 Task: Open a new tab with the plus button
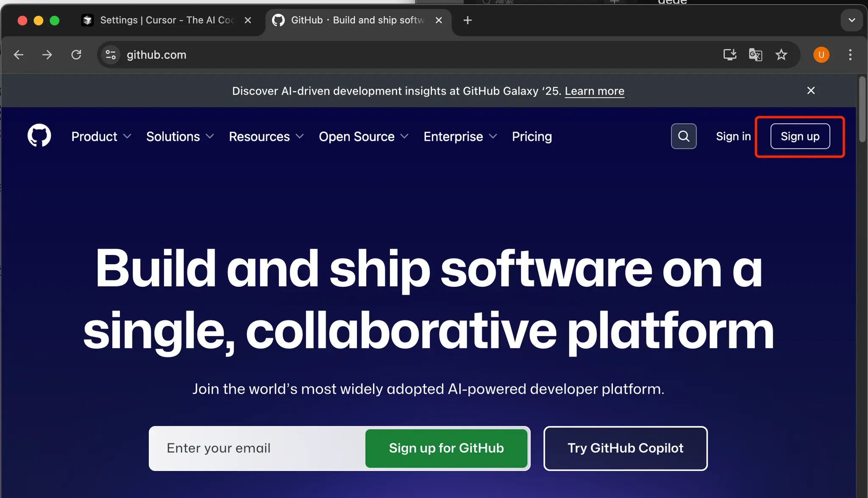pyautogui.click(x=467, y=20)
